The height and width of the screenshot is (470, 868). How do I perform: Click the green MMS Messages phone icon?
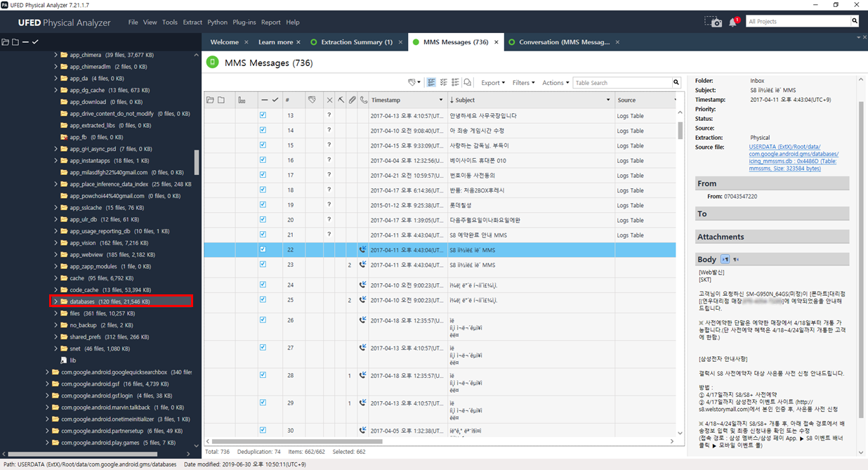coord(212,63)
